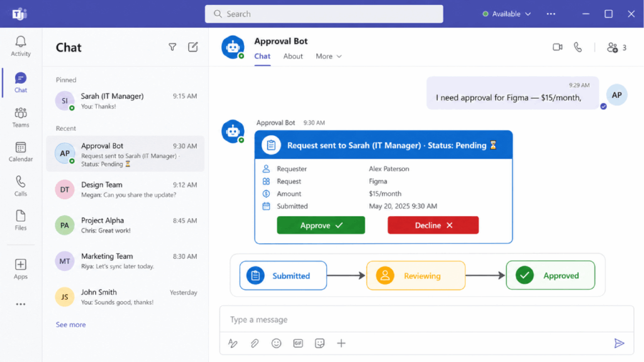The image size is (644, 362).
Task: Click the Chat icon in left rail
Action: (x=21, y=82)
